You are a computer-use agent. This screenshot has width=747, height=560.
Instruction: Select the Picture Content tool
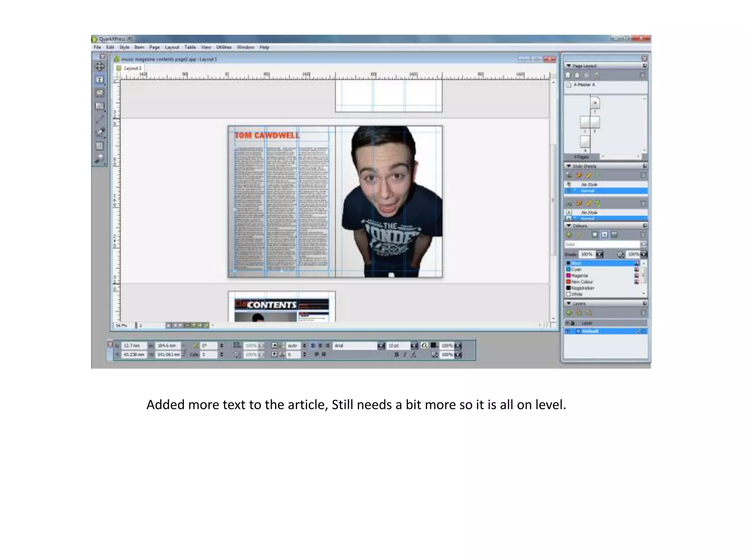[100, 93]
